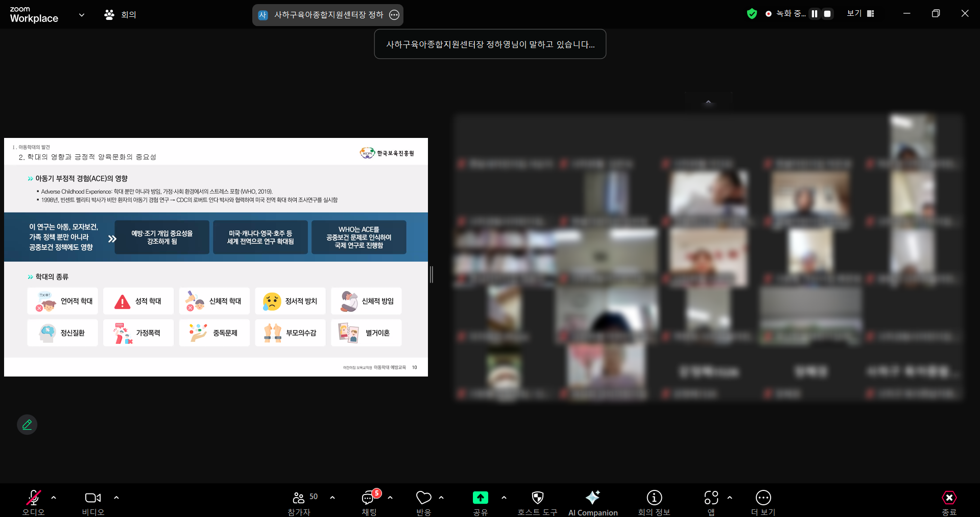The width and height of the screenshot is (980, 517).
Task: Click the green share screen icon
Action: pos(480,498)
